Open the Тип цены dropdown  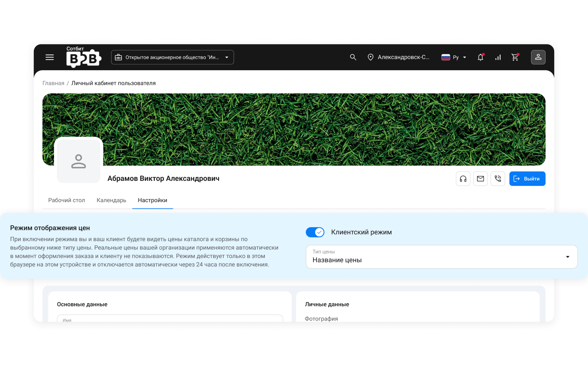pos(442,256)
